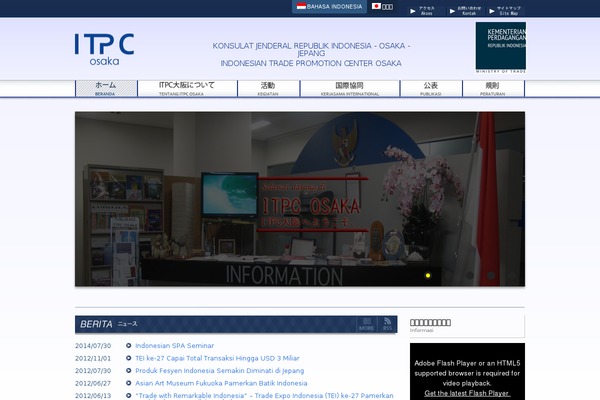Image resolution: width=600 pixels, height=400 pixels.
Task: Open Produk Fesyen Indonesia Semakin Diminati article
Action: 220,371
